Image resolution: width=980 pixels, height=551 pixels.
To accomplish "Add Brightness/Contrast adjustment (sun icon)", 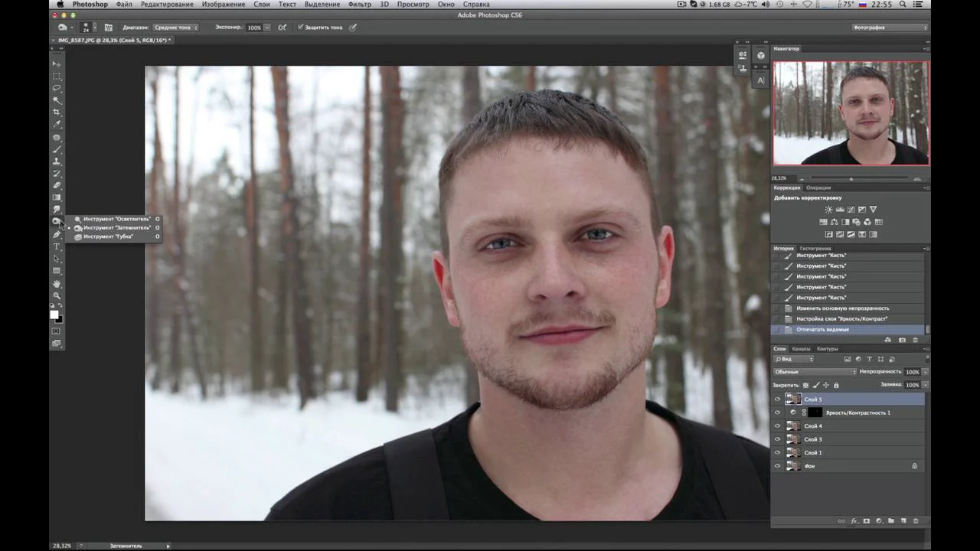I will coord(828,210).
